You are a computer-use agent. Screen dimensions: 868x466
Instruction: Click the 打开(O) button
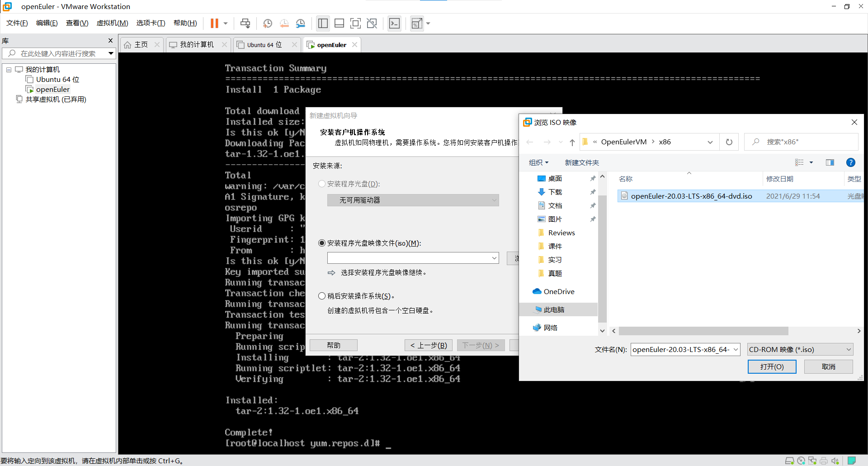772,366
